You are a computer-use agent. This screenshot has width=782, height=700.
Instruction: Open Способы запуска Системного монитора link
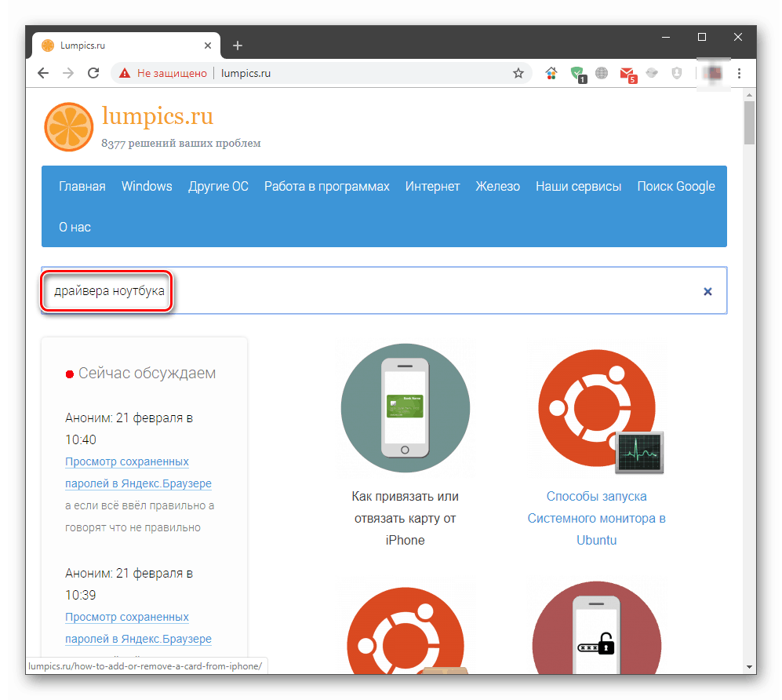tap(596, 519)
